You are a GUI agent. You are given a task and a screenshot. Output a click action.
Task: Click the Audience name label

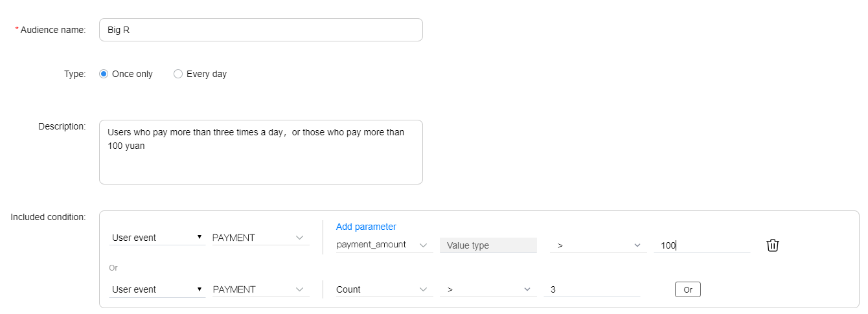click(52, 30)
